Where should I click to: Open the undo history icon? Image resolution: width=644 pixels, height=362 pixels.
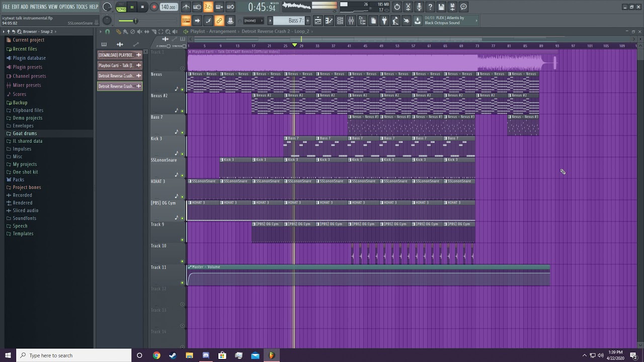396,7
